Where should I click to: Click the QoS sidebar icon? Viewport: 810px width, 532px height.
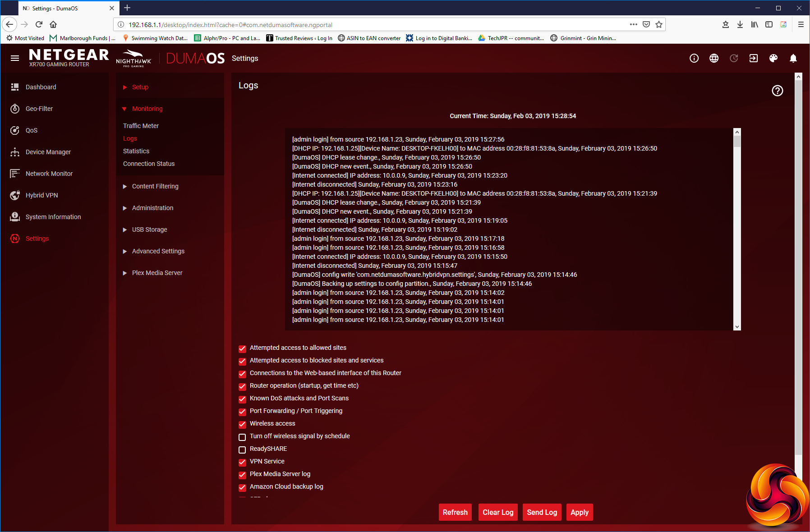pyautogui.click(x=15, y=130)
